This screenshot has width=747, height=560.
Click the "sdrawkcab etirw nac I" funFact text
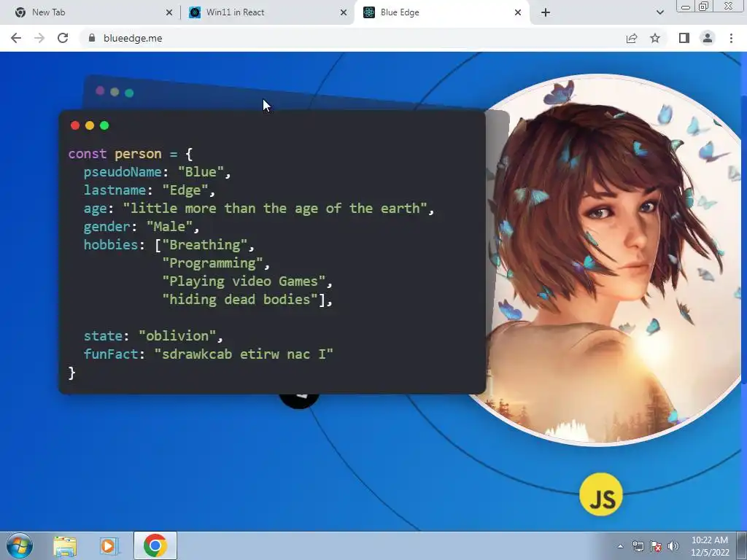[244, 354]
